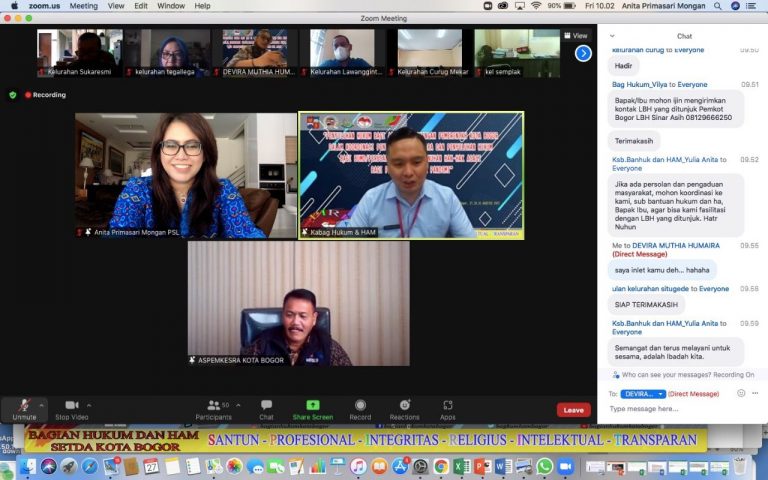768x480 pixels.
Task: Open Microsoft PowerPoint from the Dock
Action: [x=482, y=466]
